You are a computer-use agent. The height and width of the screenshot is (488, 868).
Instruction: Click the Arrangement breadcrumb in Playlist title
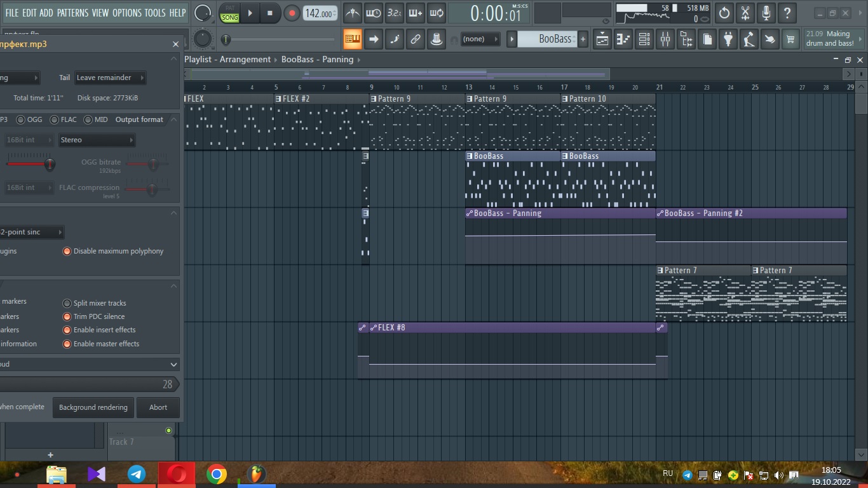pyautogui.click(x=245, y=59)
